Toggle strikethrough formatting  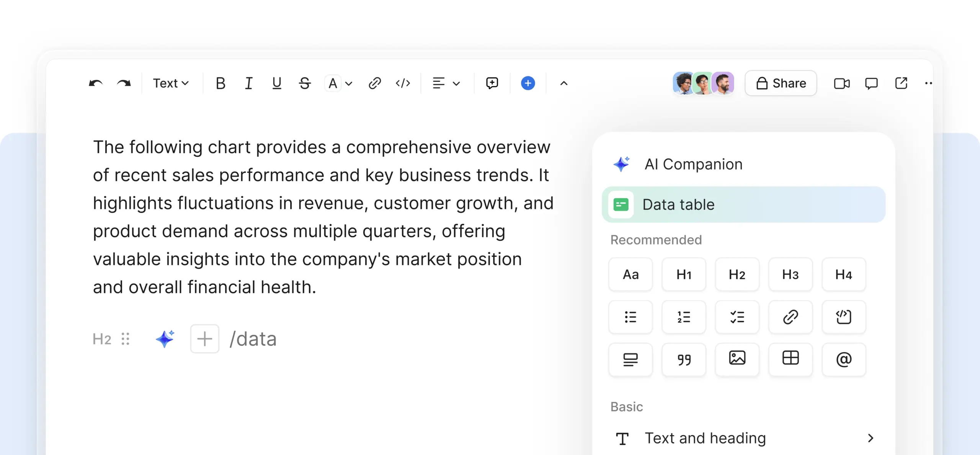click(305, 83)
